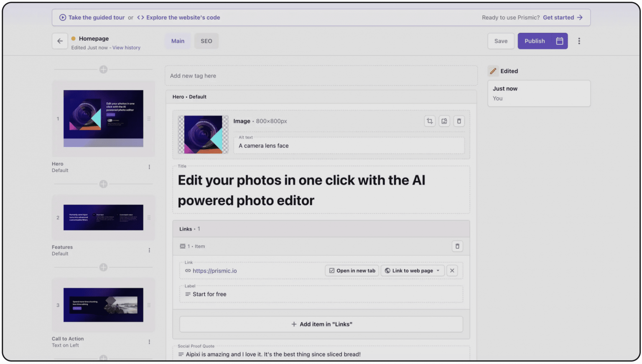
Task: Add a new slice between Hero and Features
Action: tap(103, 184)
